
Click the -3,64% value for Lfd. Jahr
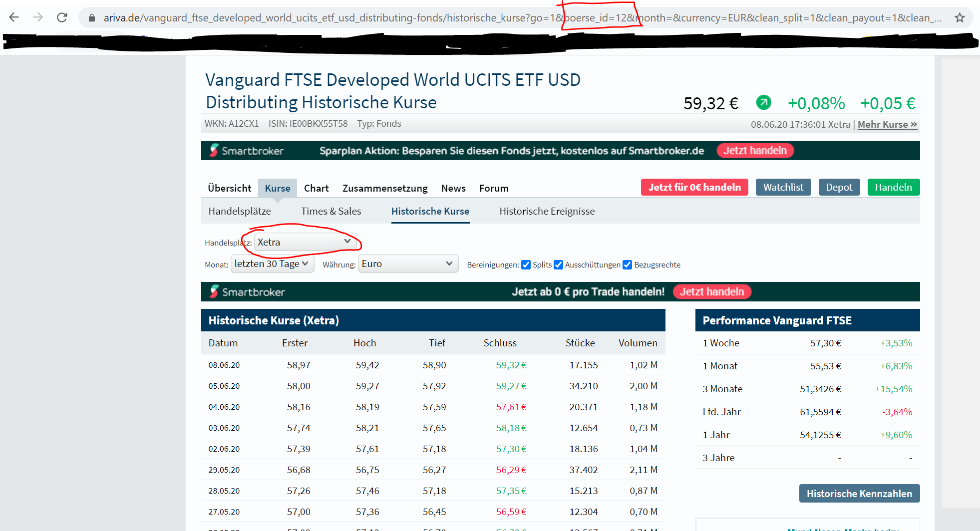(x=897, y=412)
